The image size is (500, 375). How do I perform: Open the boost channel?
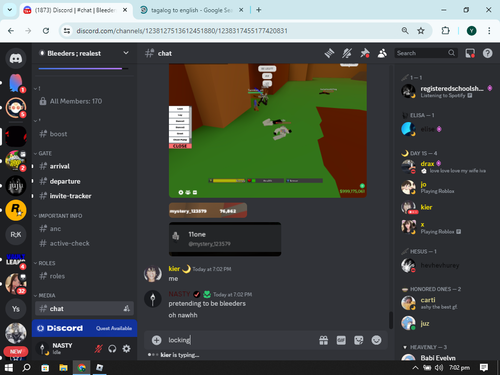pyautogui.click(x=84, y=134)
